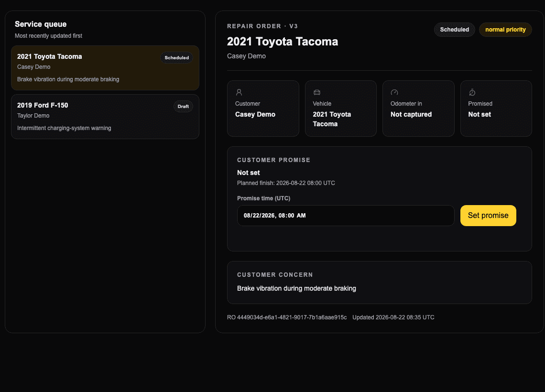Click the CUSTOMER CONCERN heading
Viewport: 545px width, 392px height.
[x=275, y=274]
